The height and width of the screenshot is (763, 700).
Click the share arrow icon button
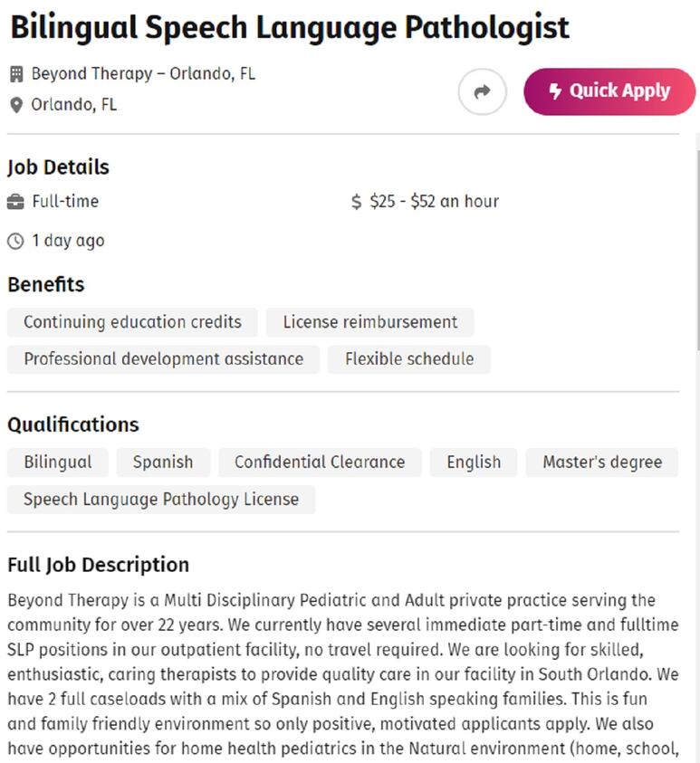pyautogui.click(x=482, y=91)
